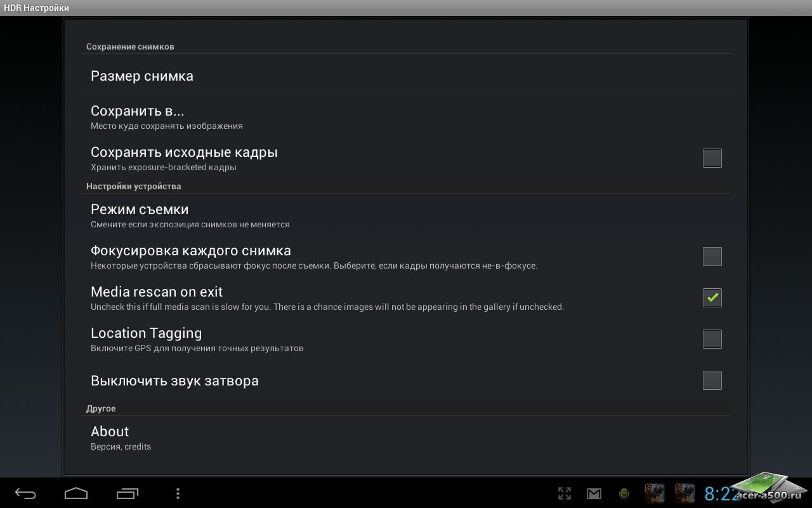Open the recent apps switcher
Screen dimensions: 812x508
(127, 493)
